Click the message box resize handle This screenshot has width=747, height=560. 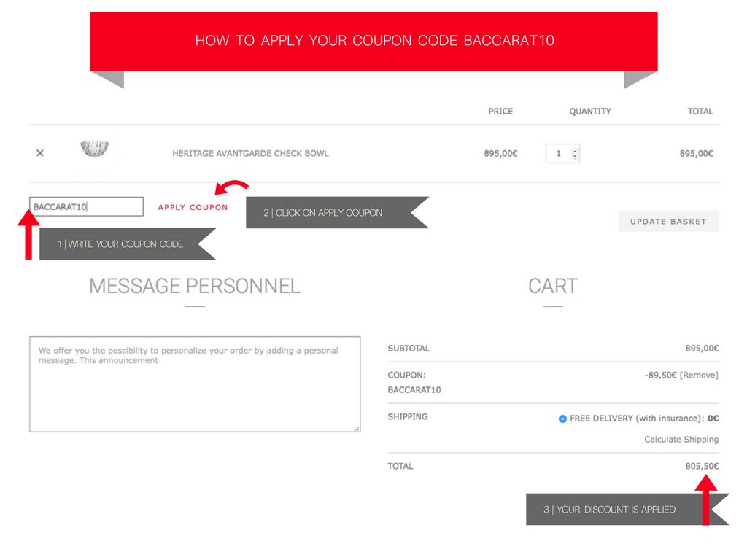pyautogui.click(x=357, y=429)
